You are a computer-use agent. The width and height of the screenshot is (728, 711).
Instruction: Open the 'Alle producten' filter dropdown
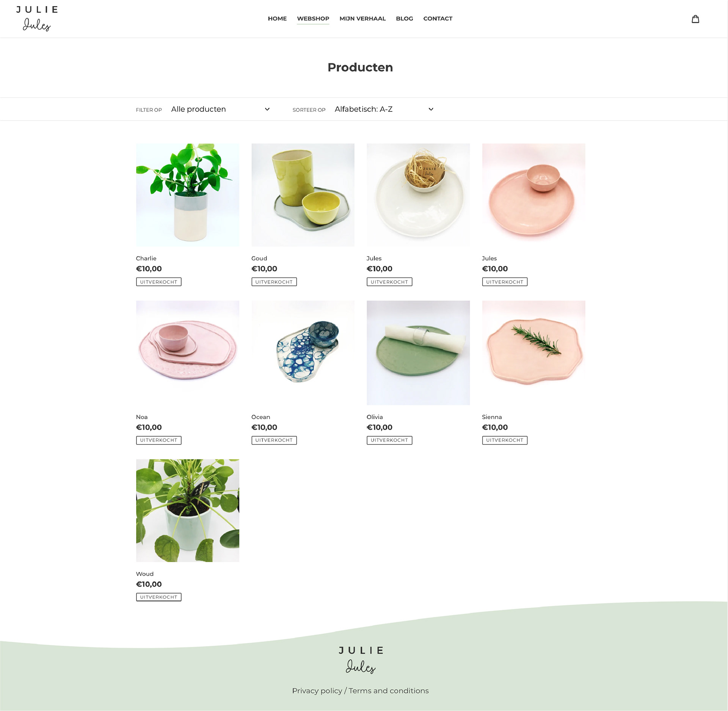point(220,109)
